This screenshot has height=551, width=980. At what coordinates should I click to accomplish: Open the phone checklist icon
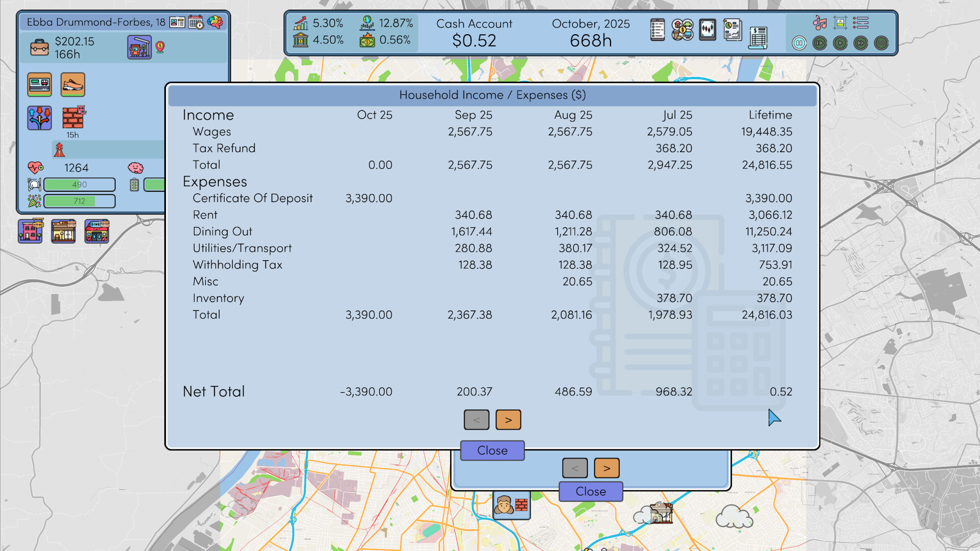click(x=657, y=31)
